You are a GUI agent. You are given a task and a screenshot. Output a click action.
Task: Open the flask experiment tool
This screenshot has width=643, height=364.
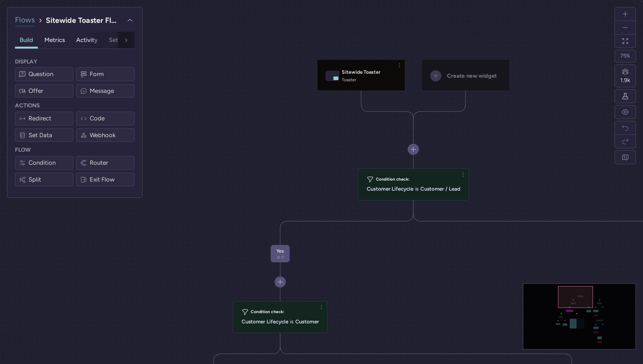pyautogui.click(x=625, y=96)
